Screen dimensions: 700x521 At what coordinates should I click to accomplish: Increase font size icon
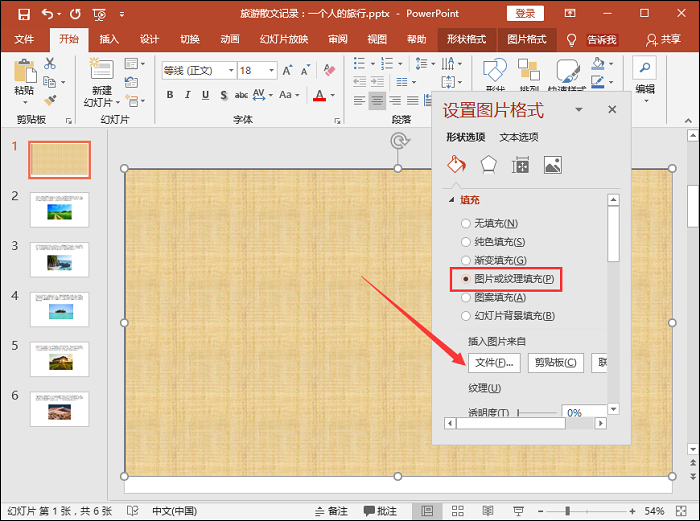tap(287, 70)
